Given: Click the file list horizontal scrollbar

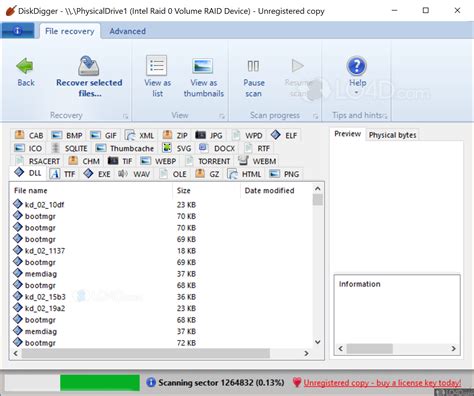Looking at the screenshot, I should (146, 353).
